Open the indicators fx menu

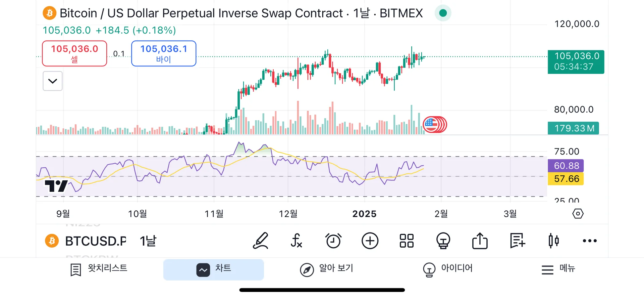click(297, 241)
